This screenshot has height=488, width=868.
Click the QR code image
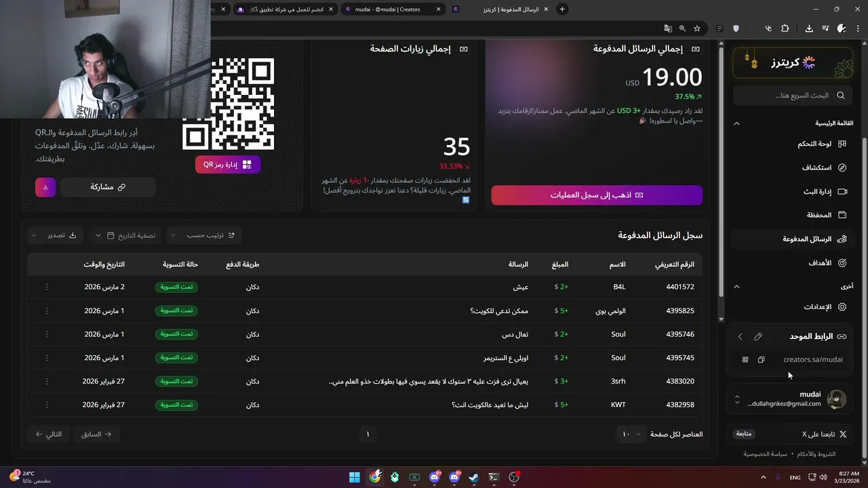click(228, 103)
